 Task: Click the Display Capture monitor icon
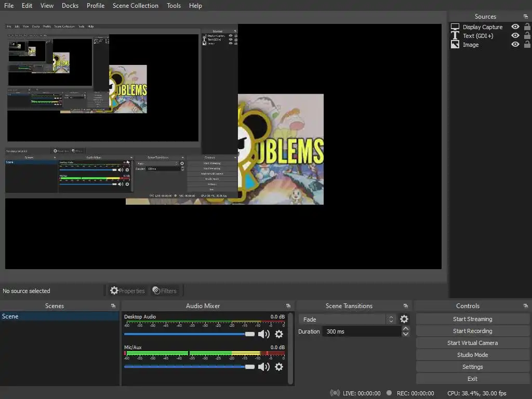pos(455,27)
